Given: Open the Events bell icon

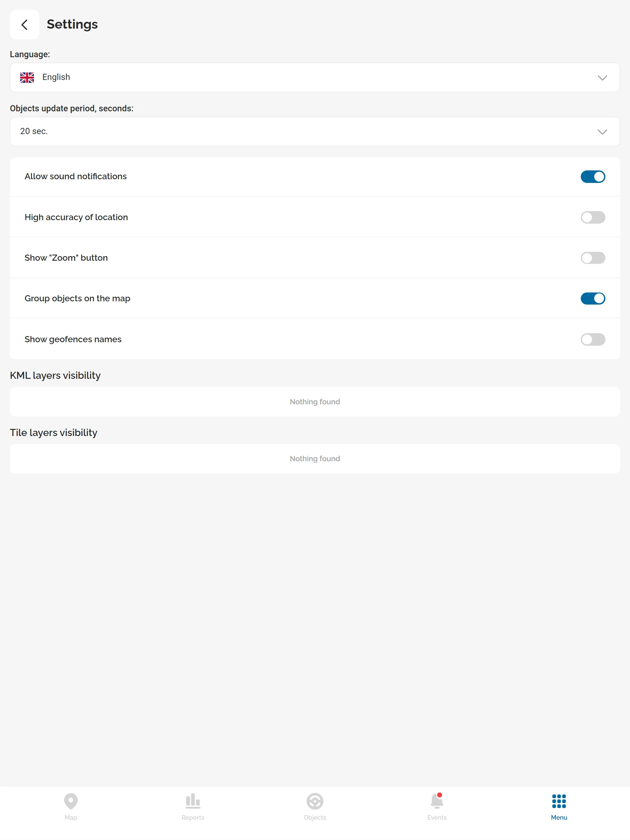Looking at the screenshot, I should tap(437, 801).
